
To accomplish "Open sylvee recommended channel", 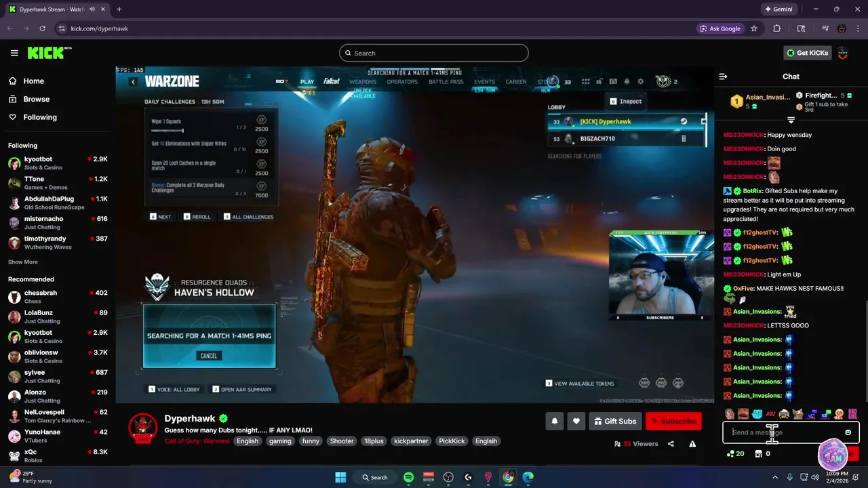I will pos(58,376).
